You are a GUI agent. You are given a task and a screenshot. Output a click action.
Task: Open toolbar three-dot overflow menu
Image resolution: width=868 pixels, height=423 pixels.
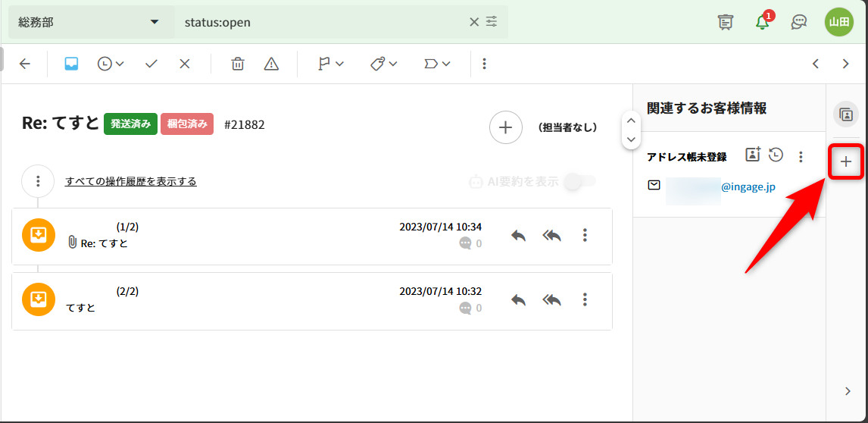485,64
